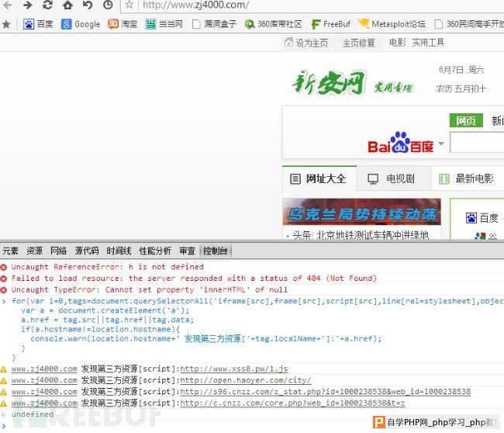Open the browser home page icon
504x433 pixels.
[67, 5]
